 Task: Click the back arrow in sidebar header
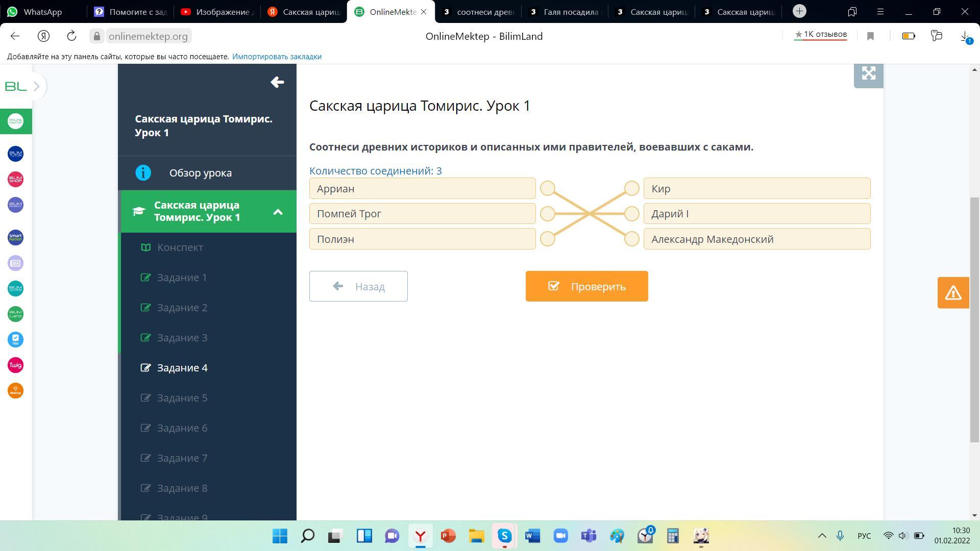pos(277,82)
